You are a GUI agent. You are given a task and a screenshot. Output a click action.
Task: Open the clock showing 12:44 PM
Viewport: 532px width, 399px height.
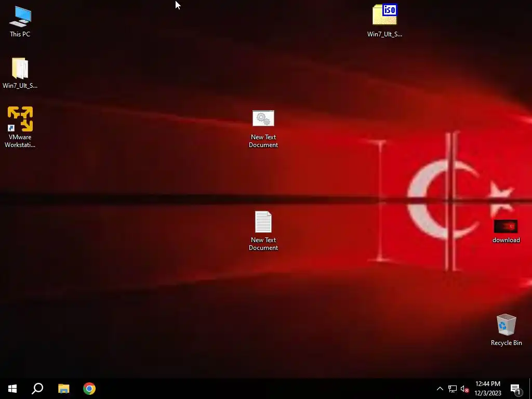488,389
